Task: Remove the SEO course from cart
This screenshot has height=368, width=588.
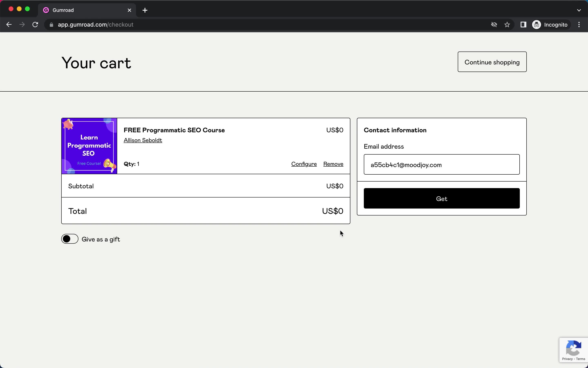Action: 333,164
